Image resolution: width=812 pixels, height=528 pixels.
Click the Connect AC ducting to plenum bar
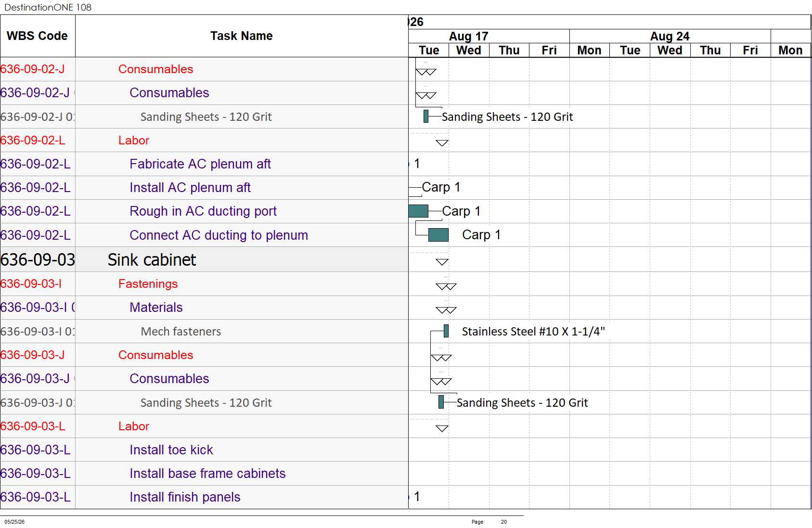click(x=438, y=235)
